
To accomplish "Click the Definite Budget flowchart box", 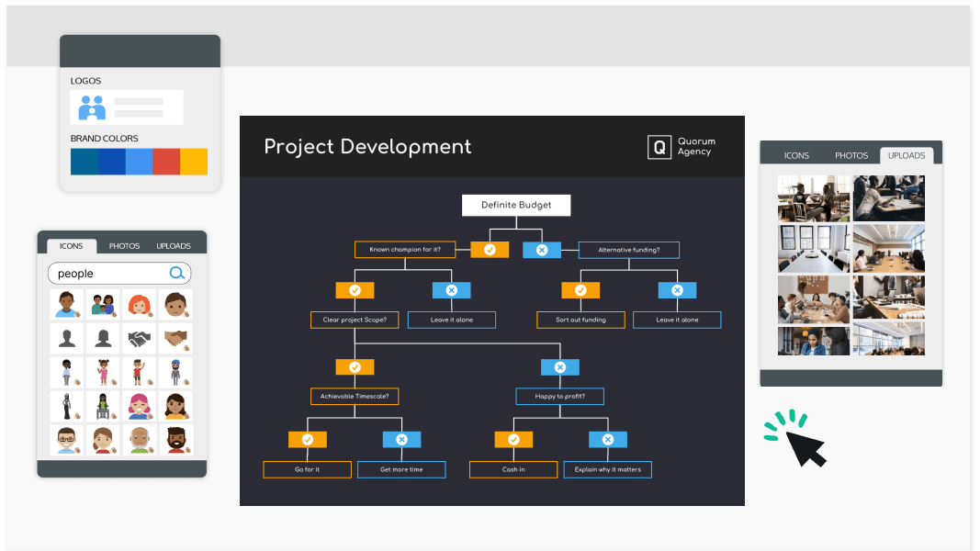I will 516,205.
